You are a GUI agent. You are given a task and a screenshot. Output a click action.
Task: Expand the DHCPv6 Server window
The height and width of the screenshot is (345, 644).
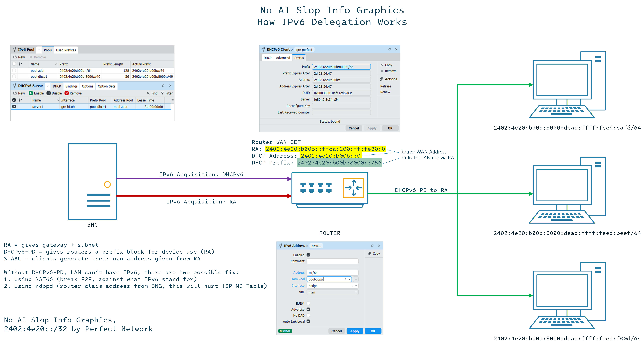pos(163,86)
